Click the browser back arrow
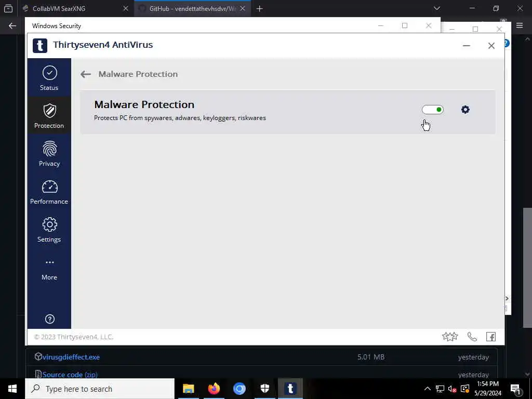Image resolution: width=532 pixels, height=399 pixels. 12,26
